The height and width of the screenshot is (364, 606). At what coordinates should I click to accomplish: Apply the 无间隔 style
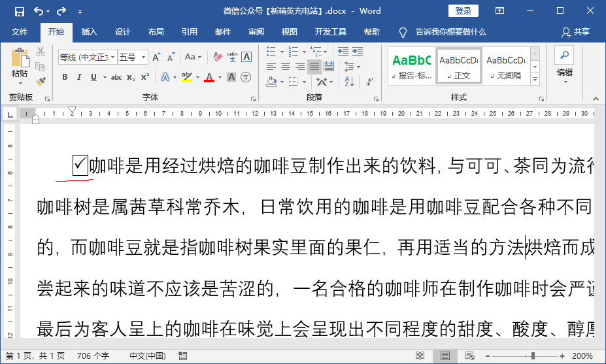(505, 65)
